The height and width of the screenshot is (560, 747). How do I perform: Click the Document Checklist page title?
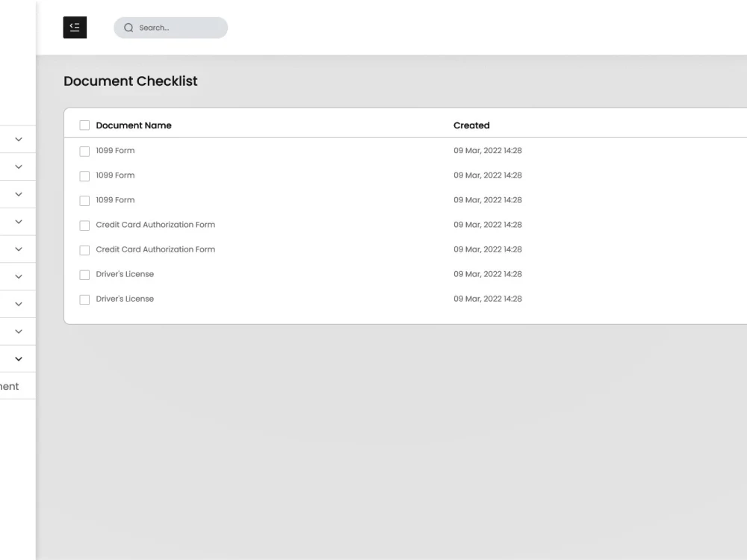[131, 81]
